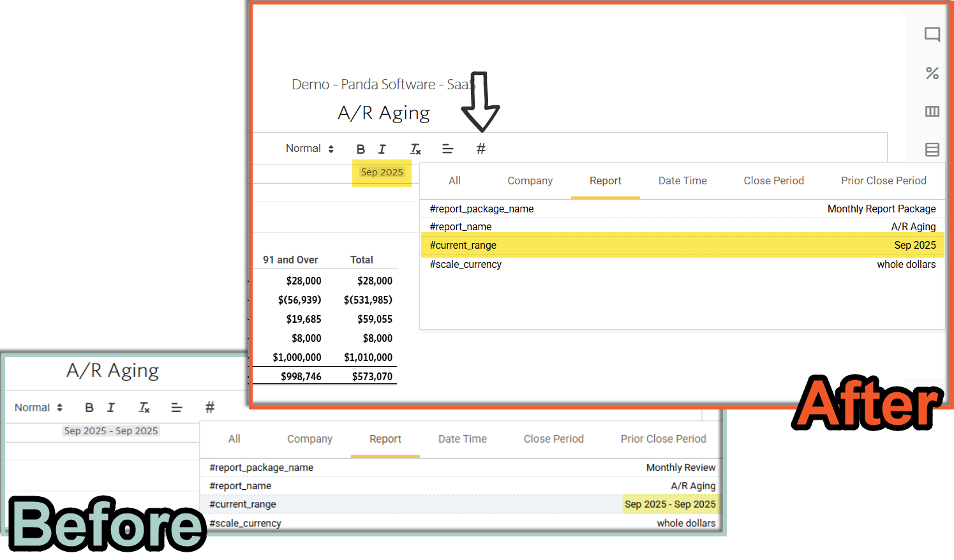Click the text align icon in the After toolbar

pos(447,149)
